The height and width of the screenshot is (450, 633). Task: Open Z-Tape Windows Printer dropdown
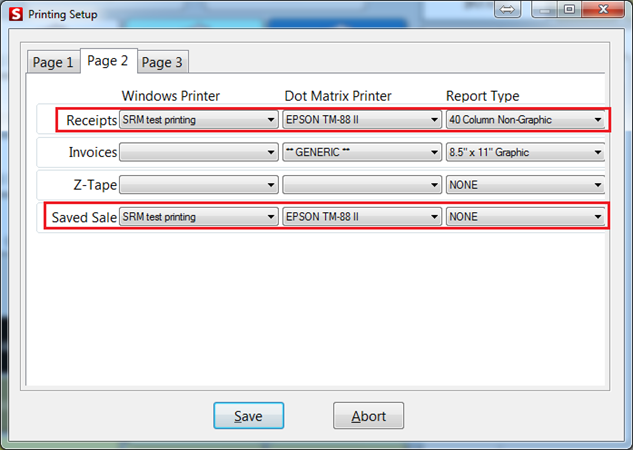(x=198, y=185)
